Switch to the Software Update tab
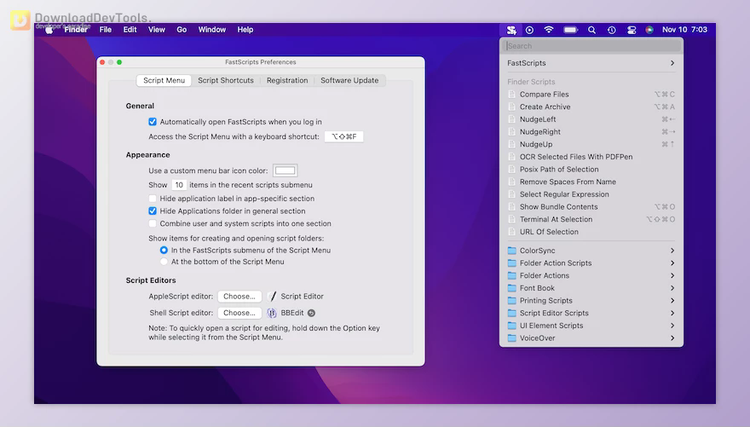Screen dimensions: 750x427 pos(350,80)
